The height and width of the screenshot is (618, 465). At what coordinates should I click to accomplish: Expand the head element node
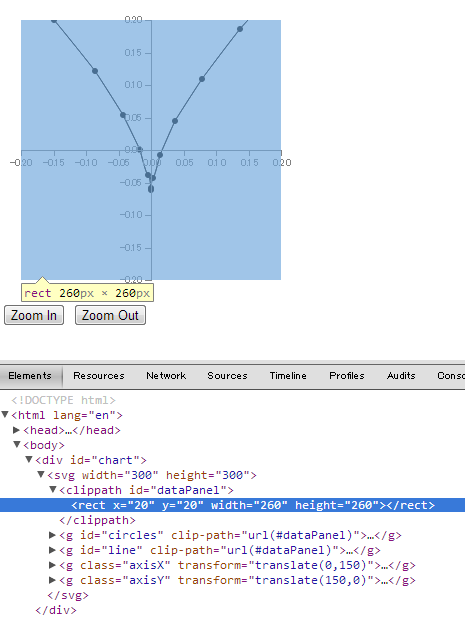pyautogui.click(x=17, y=430)
